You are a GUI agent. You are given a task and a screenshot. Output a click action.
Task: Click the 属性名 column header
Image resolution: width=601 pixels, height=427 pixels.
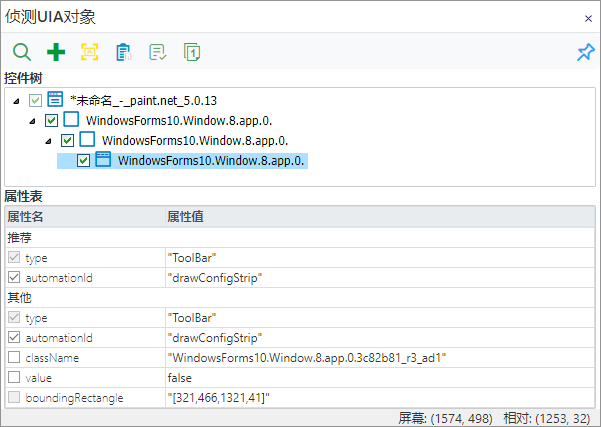pos(85,217)
